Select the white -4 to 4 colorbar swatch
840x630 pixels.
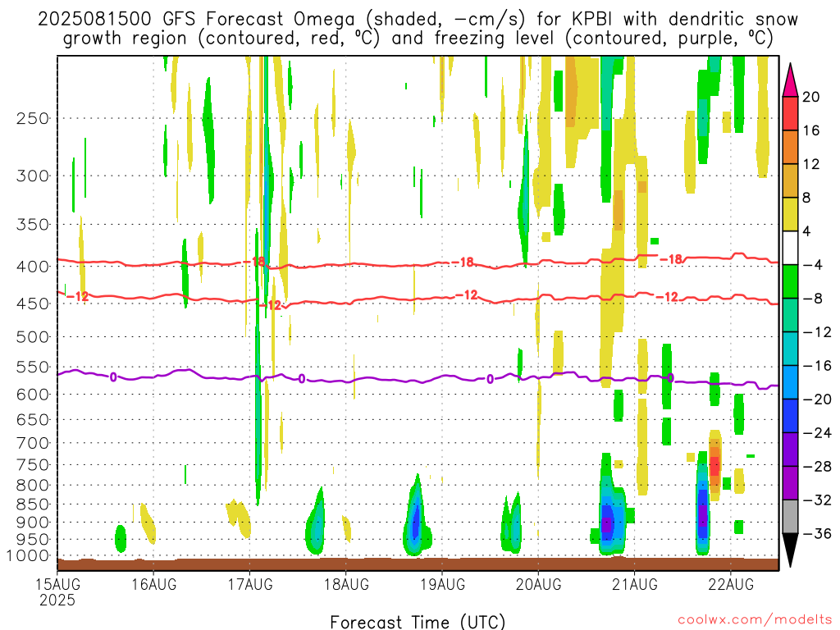pyautogui.click(x=790, y=248)
